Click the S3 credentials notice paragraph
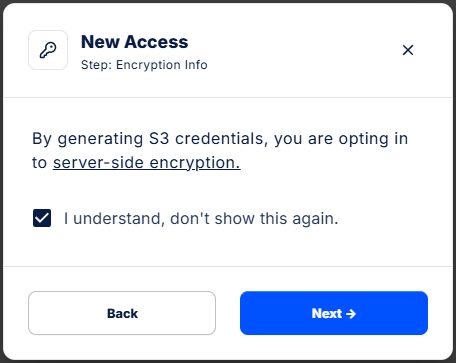The height and width of the screenshot is (363, 456). 220,151
